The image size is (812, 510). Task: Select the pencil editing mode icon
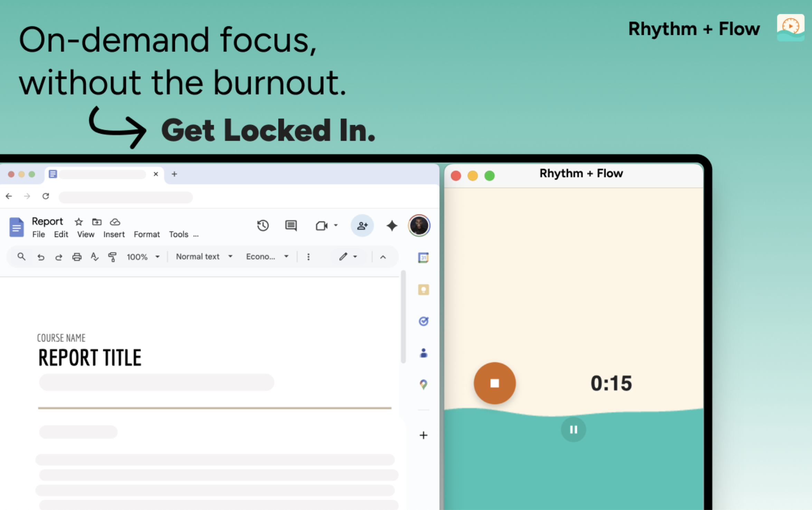click(343, 257)
